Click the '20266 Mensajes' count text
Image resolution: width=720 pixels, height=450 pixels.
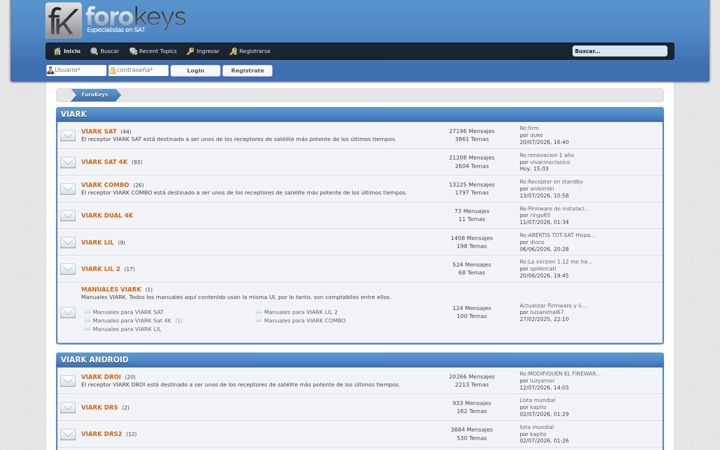pyautogui.click(x=472, y=377)
